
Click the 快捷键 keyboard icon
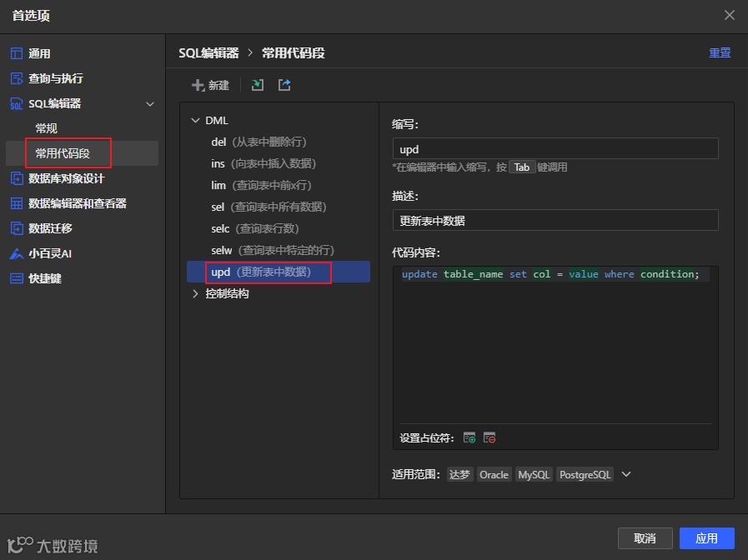point(17,278)
